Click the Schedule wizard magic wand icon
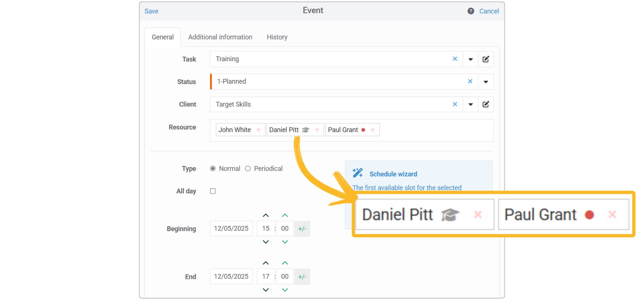Viewport: 644px width, 300px height. (x=358, y=173)
